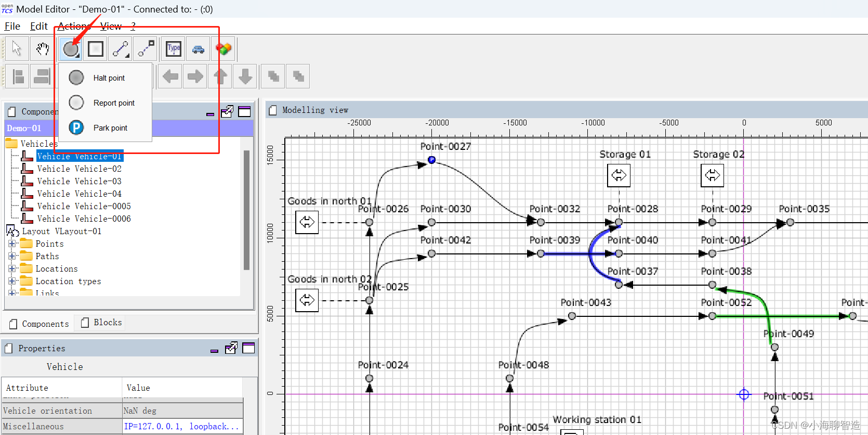Click the Attribute column header

(x=62, y=388)
